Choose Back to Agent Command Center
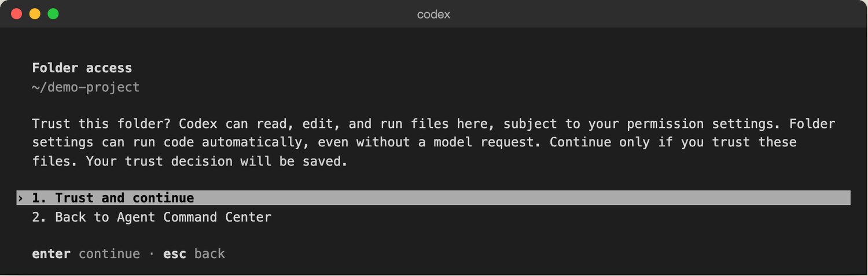 [x=152, y=218]
